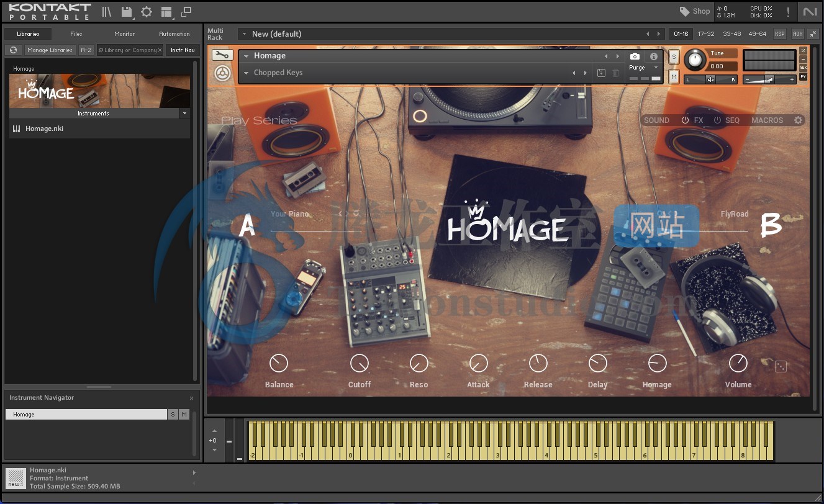Select rack page 49-64
Image resolution: width=824 pixels, height=504 pixels.
(757, 34)
